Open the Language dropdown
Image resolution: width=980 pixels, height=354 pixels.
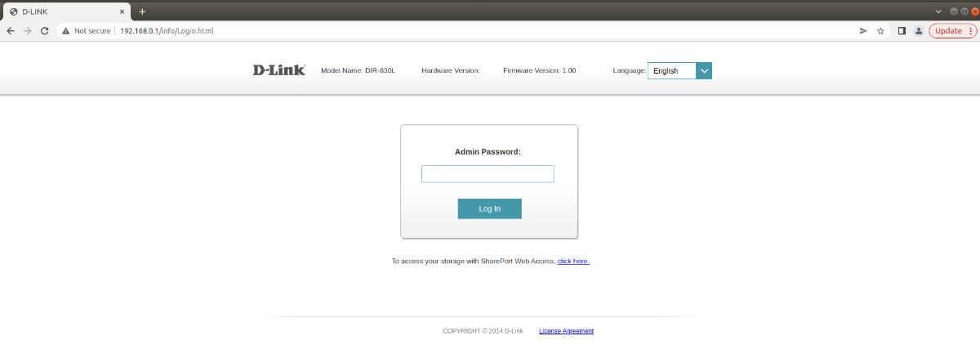(x=679, y=71)
